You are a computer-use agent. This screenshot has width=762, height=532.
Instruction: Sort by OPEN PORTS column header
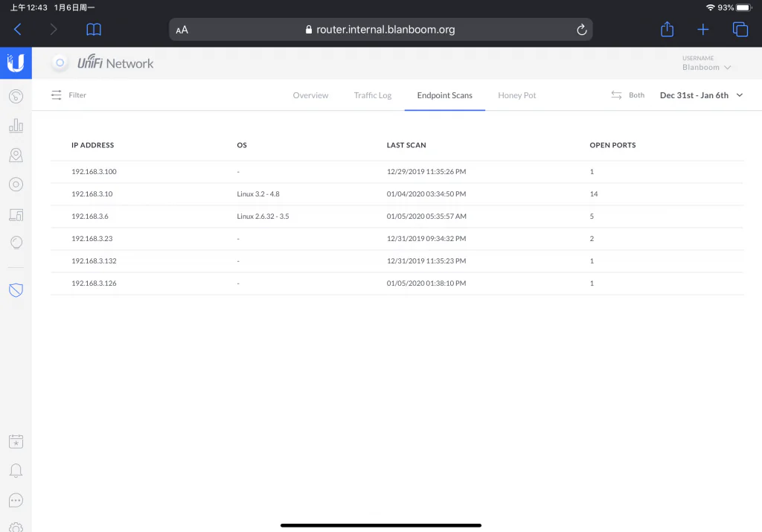click(612, 145)
